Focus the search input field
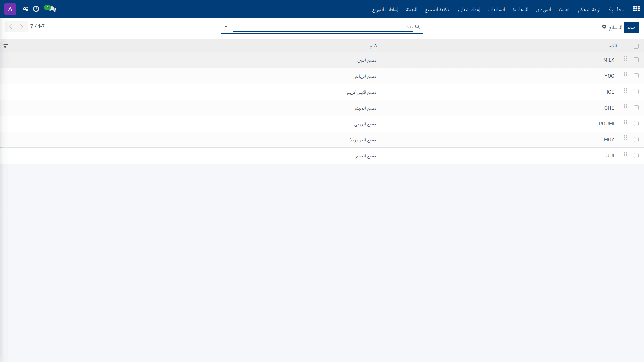This screenshot has height=362, width=644. coord(323,27)
